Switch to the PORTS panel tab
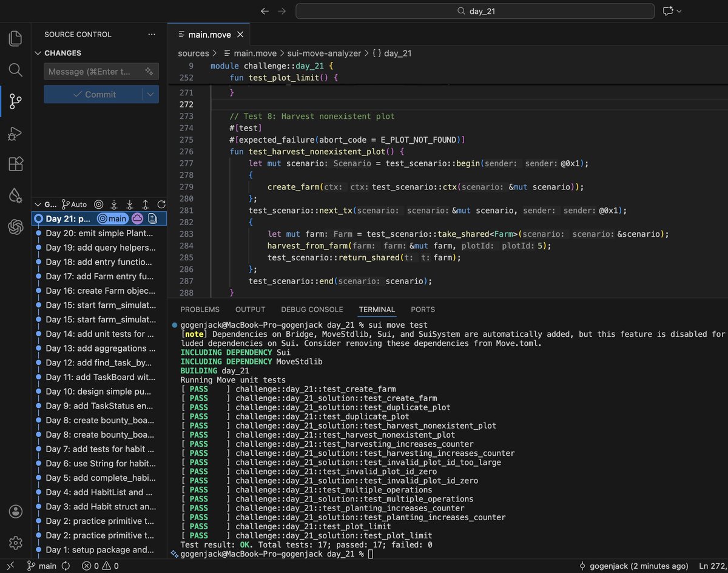 (x=423, y=310)
